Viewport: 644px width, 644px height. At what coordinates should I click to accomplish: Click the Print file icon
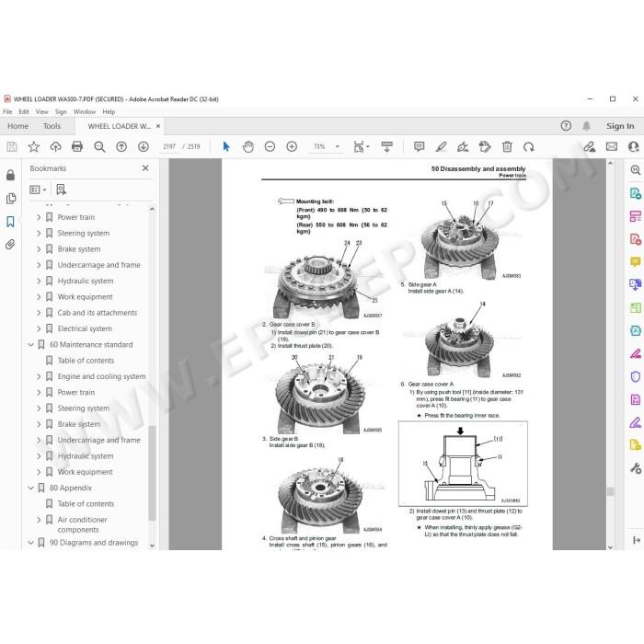pyautogui.click(x=77, y=146)
